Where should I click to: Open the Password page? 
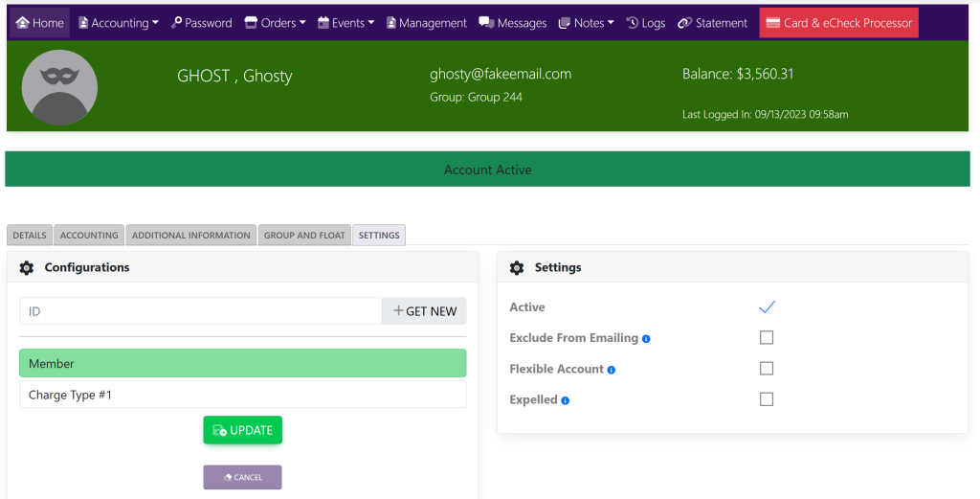click(201, 23)
